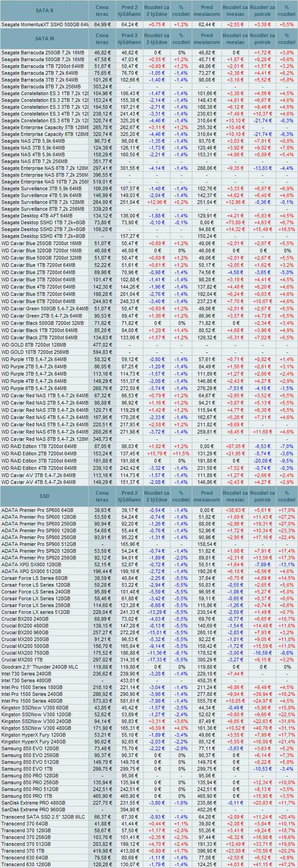
Task: Click Pred 2 týždňami header in SSD section
Action: coord(130,496)
